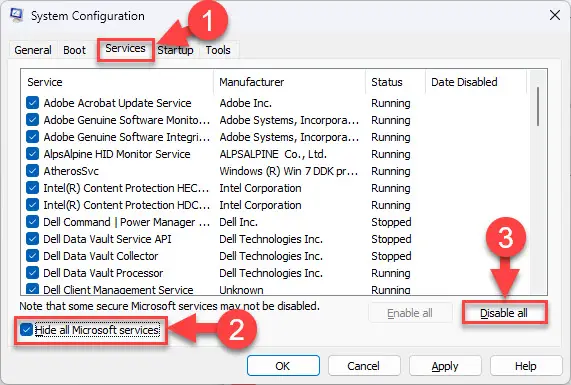The height and width of the screenshot is (385, 571).
Task: Uncheck Dell Data Vault Processor checkbox
Action: click(32, 273)
